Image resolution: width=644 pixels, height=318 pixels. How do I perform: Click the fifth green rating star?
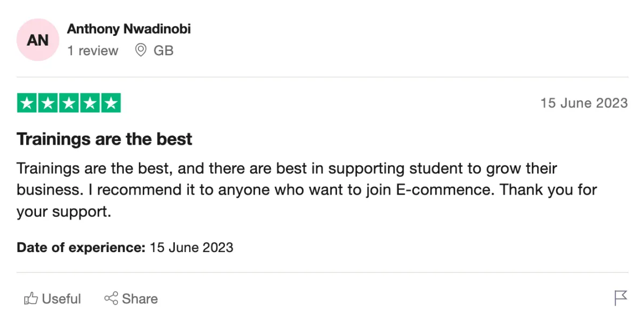(x=111, y=103)
